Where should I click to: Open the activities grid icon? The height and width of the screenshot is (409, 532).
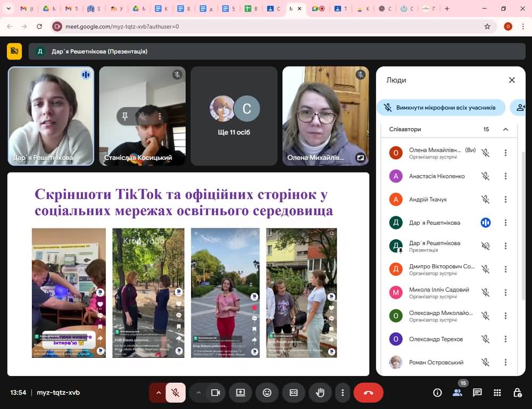coord(497,392)
